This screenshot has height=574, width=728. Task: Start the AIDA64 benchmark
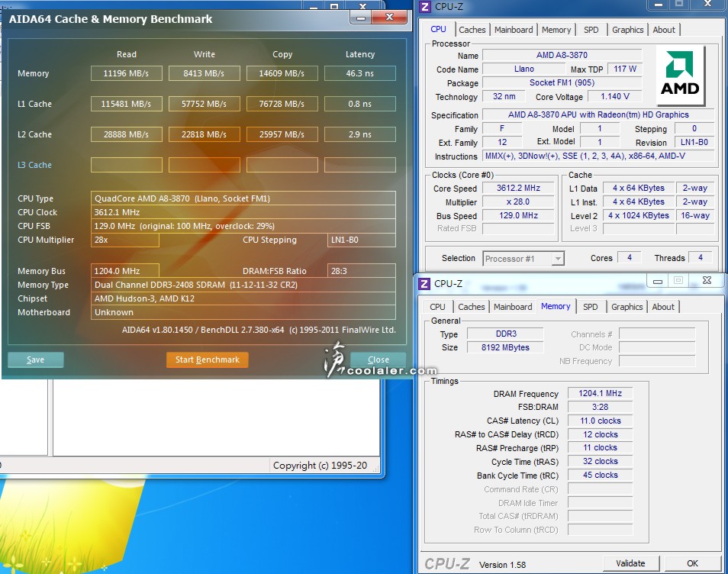[x=207, y=360]
